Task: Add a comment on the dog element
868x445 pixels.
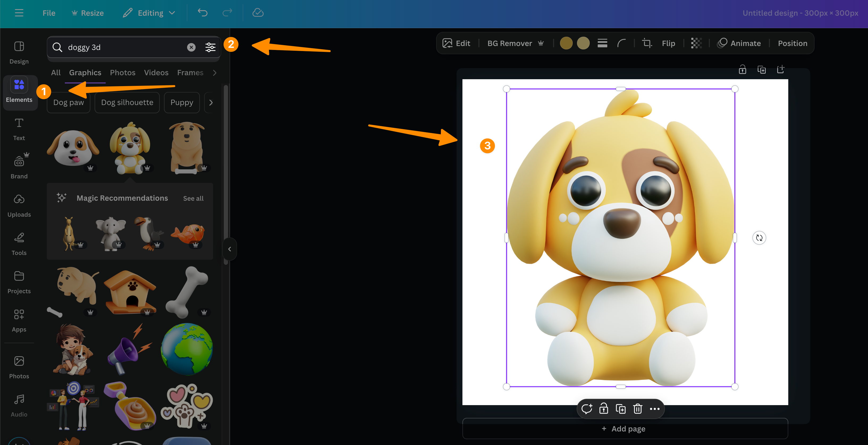Action: click(x=587, y=409)
